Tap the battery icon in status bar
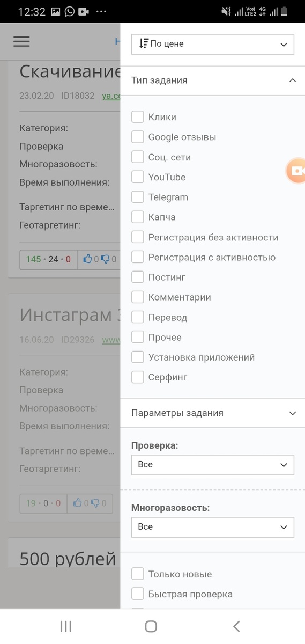305x644 pixels. pyautogui.click(x=284, y=11)
